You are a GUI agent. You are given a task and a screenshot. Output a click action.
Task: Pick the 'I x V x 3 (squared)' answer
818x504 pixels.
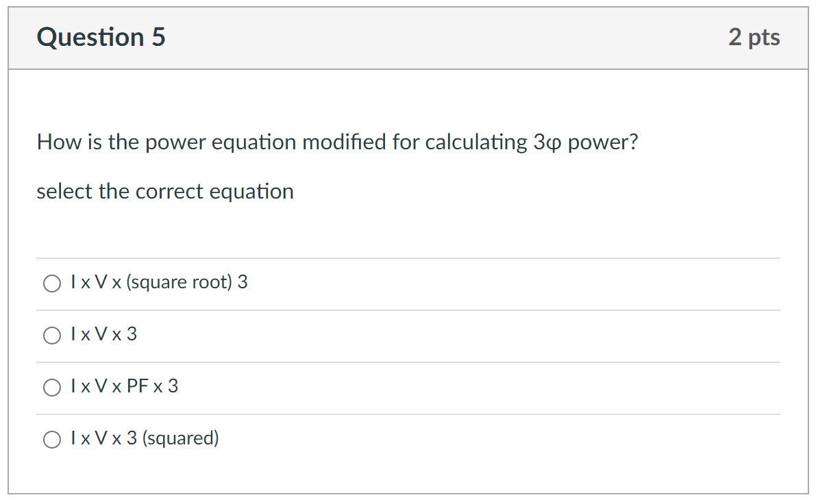point(145,439)
